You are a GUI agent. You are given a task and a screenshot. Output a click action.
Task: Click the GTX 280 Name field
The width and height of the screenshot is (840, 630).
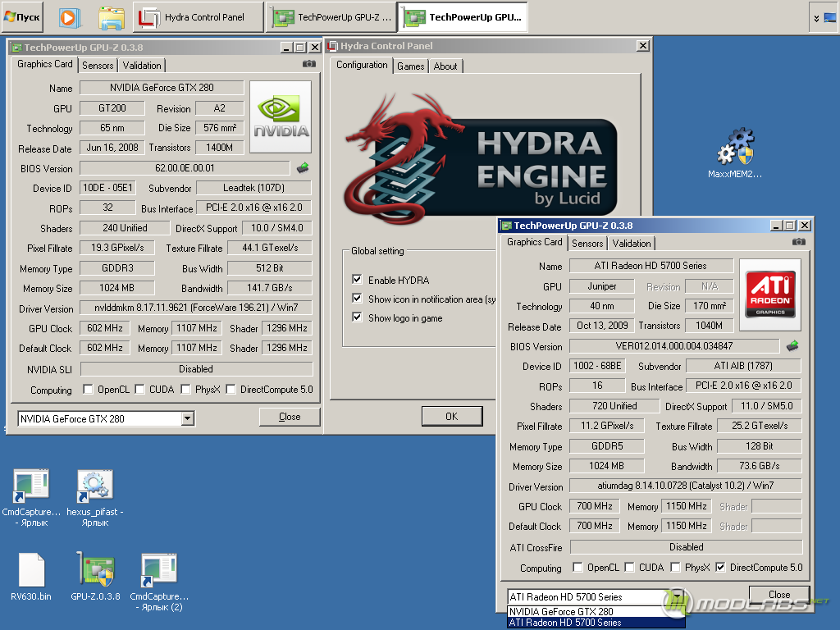pyautogui.click(x=162, y=87)
